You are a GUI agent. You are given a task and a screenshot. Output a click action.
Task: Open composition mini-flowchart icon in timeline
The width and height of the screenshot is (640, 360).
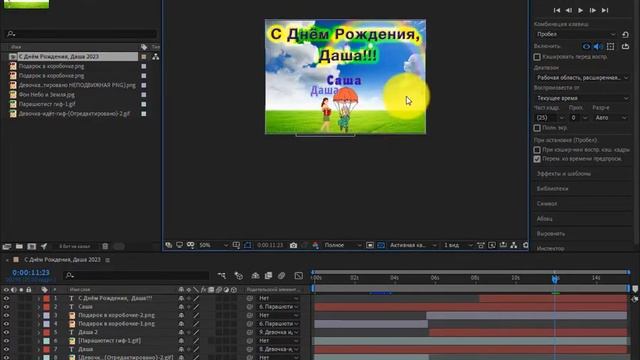222,276
